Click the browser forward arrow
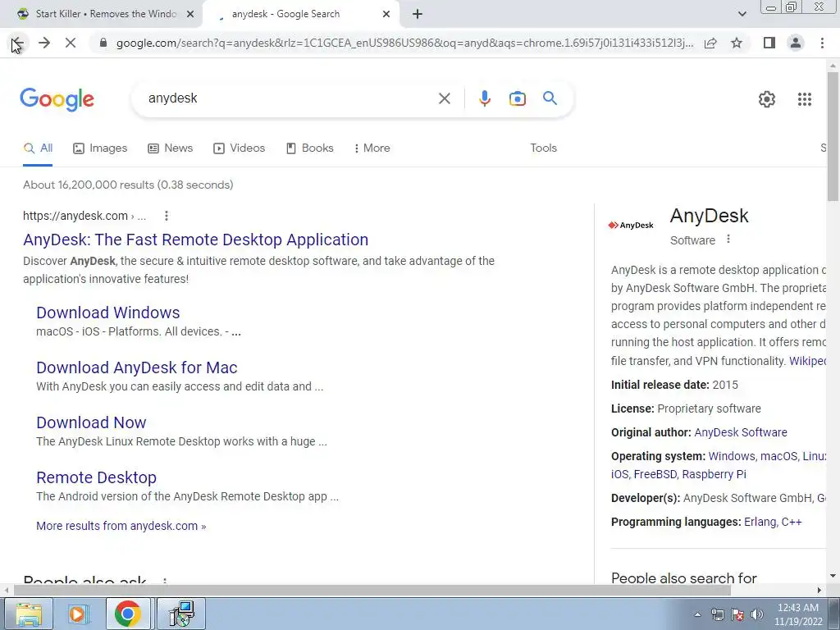Viewport: 840px width, 630px height. pyautogui.click(x=44, y=43)
